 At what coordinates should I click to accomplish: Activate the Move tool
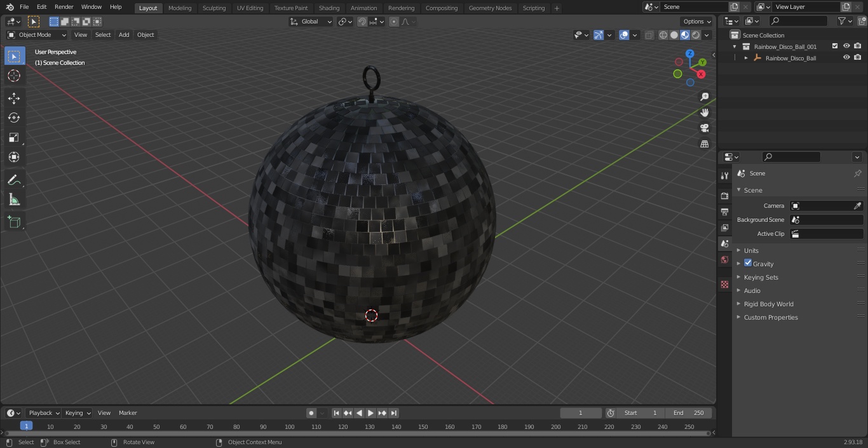pyautogui.click(x=14, y=98)
